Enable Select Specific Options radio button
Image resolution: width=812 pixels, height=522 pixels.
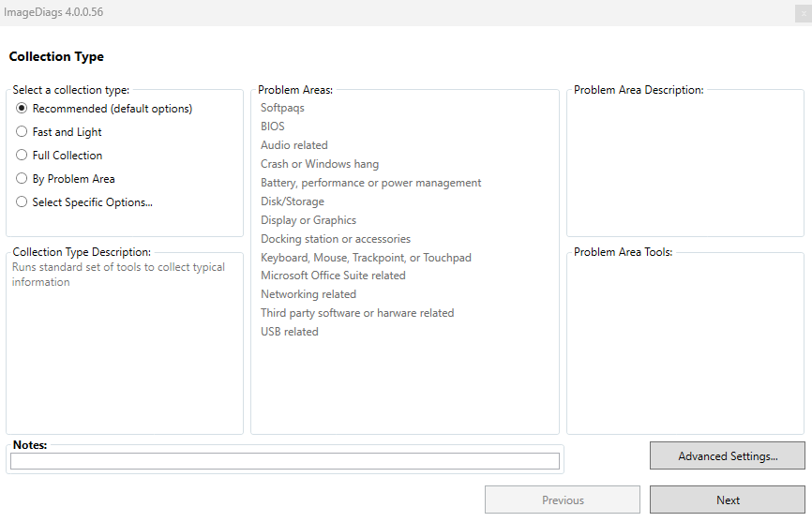point(22,202)
